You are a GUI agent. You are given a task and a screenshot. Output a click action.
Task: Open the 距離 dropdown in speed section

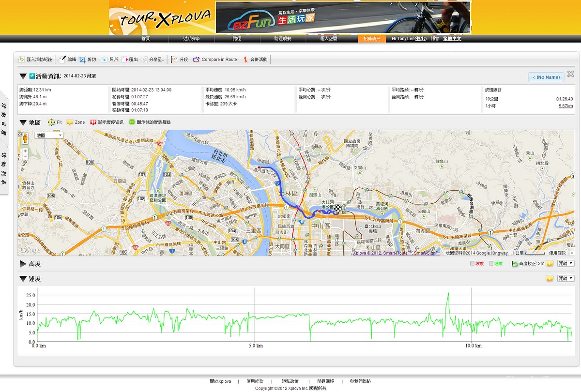click(566, 279)
